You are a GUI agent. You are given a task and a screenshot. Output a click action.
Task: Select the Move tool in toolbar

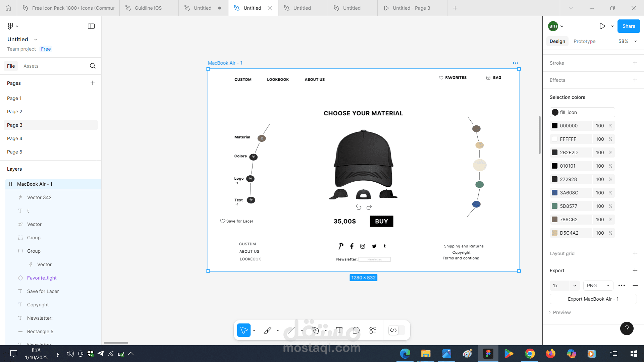point(244,330)
